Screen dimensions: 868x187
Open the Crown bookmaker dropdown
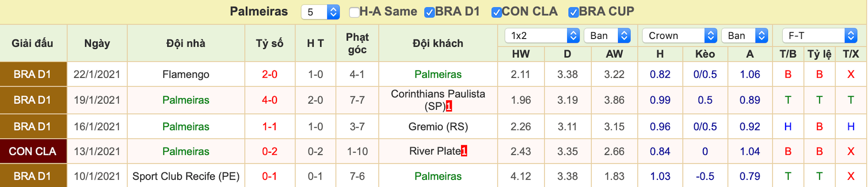679,36
